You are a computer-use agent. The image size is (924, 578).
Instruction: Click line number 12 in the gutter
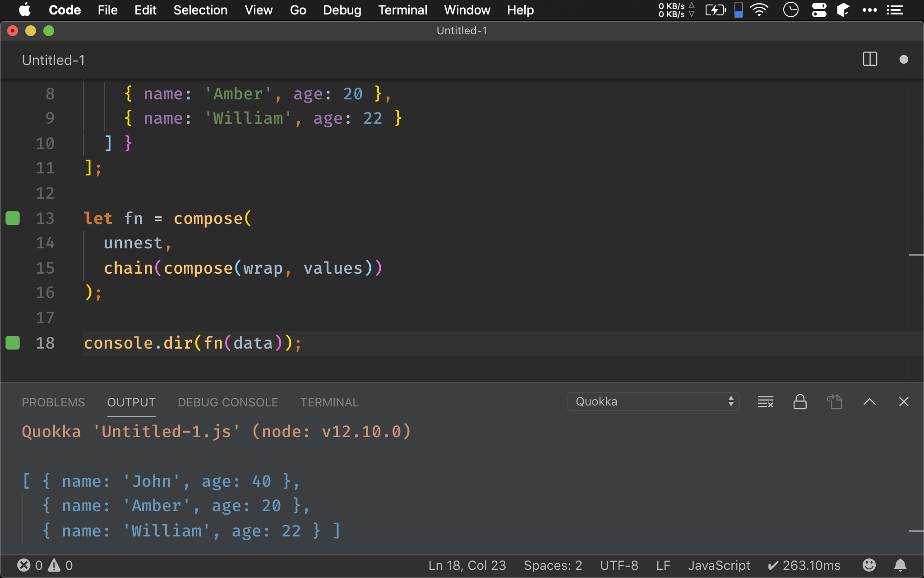click(x=45, y=193)
